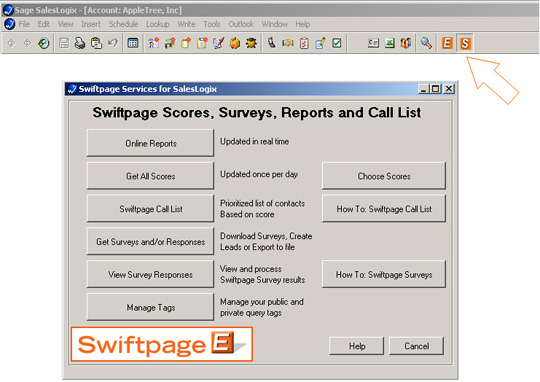Click the contact card toolbar icon
The image size is (540, 382).
pos(373,43)
